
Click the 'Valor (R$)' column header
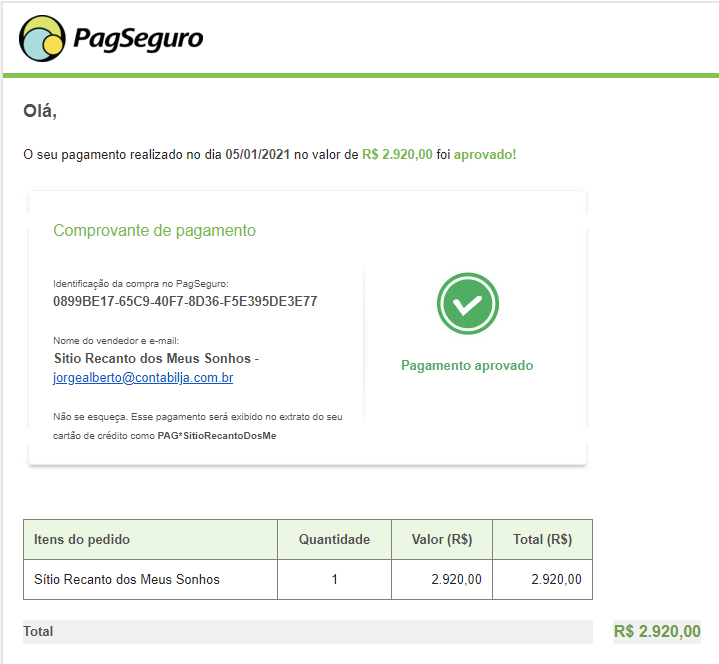(x=442, y=539)
